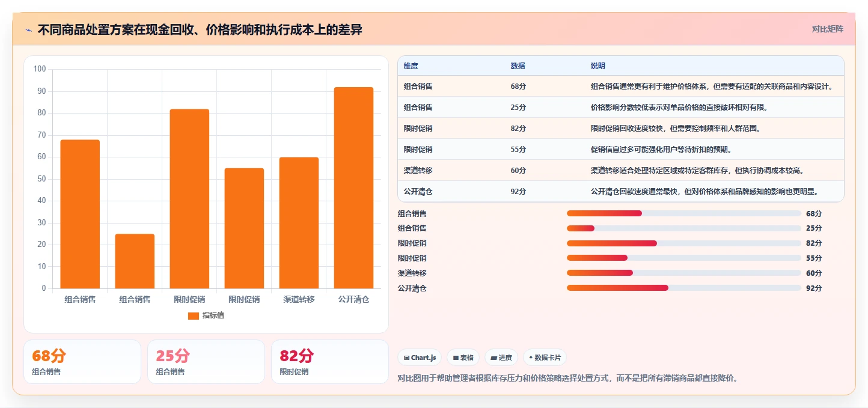Image resolution: width=868 pixels, height=408 pixels.
Task: Toggle the 指标值 legend swatch
Action: [194, 315]
